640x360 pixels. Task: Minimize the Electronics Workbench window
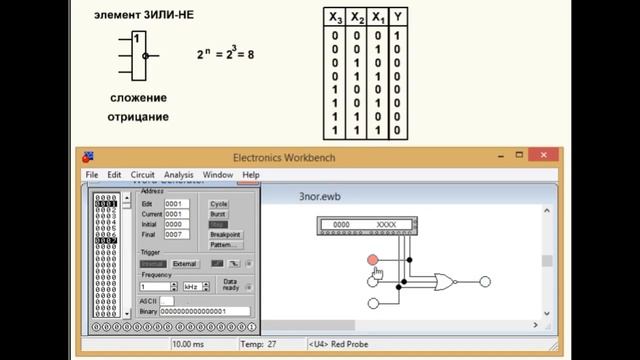tap(501, 155)
